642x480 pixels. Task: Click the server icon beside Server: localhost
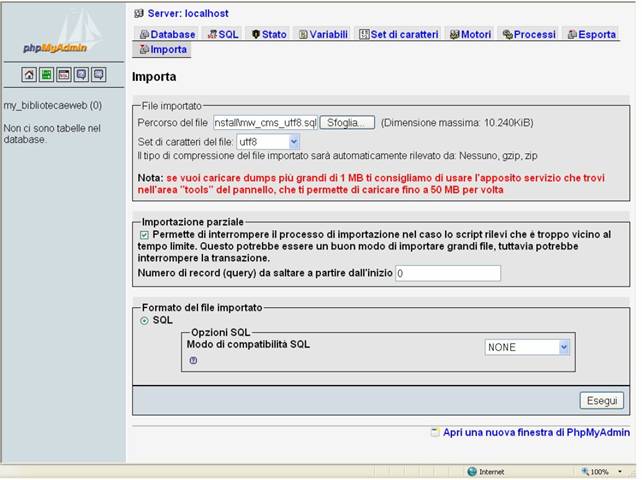pos(139,14)
